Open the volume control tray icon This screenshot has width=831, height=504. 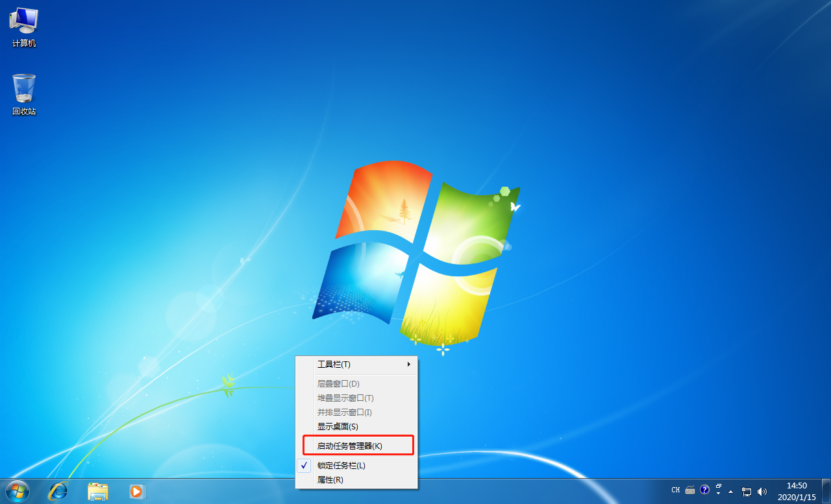[x=761, y=490]
